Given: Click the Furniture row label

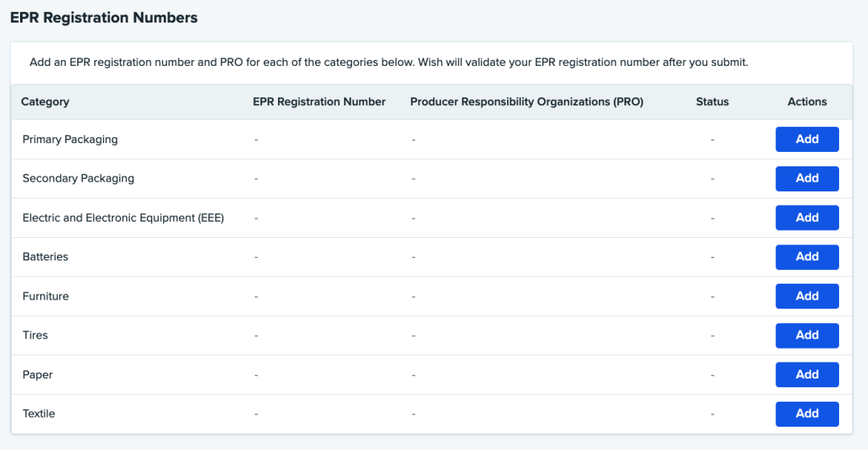Looking at the screenshot, I should 46,297.
